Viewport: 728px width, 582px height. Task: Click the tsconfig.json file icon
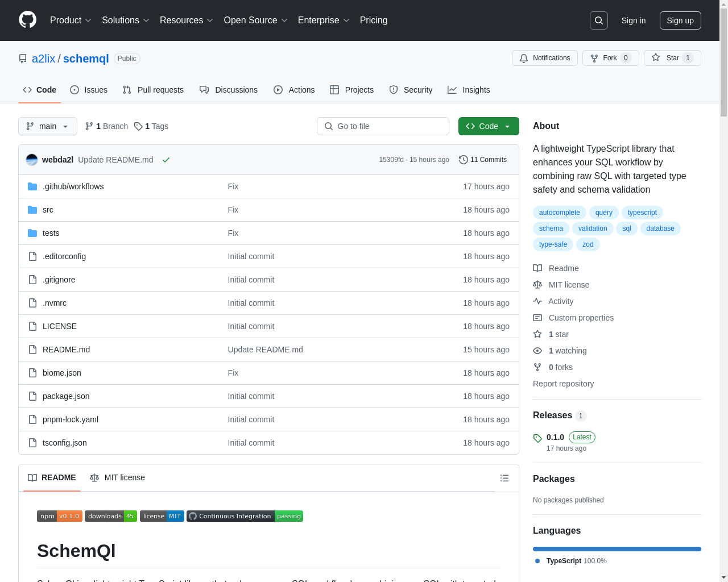[x=32, y=443]
